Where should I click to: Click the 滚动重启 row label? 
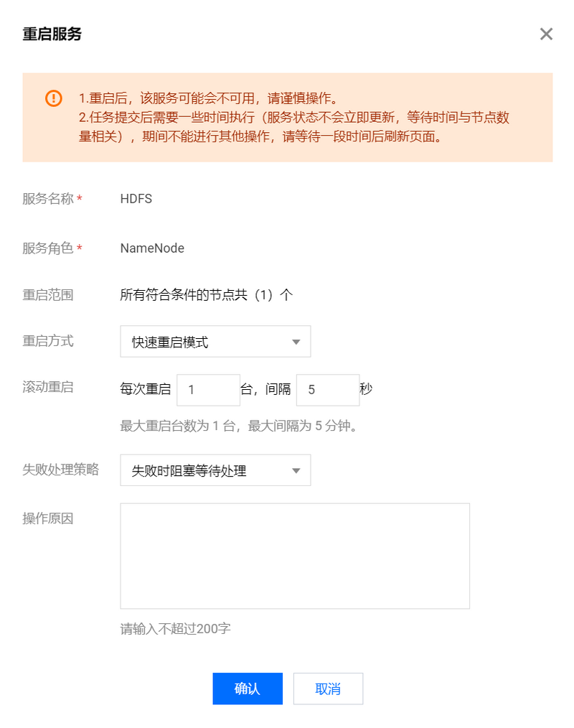[x=48, y=387]
